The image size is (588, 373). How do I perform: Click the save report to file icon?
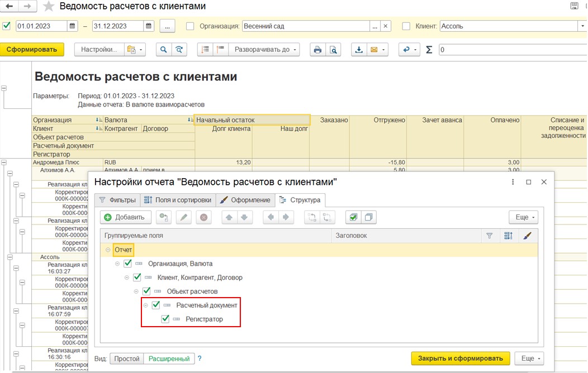pos(358,50)
